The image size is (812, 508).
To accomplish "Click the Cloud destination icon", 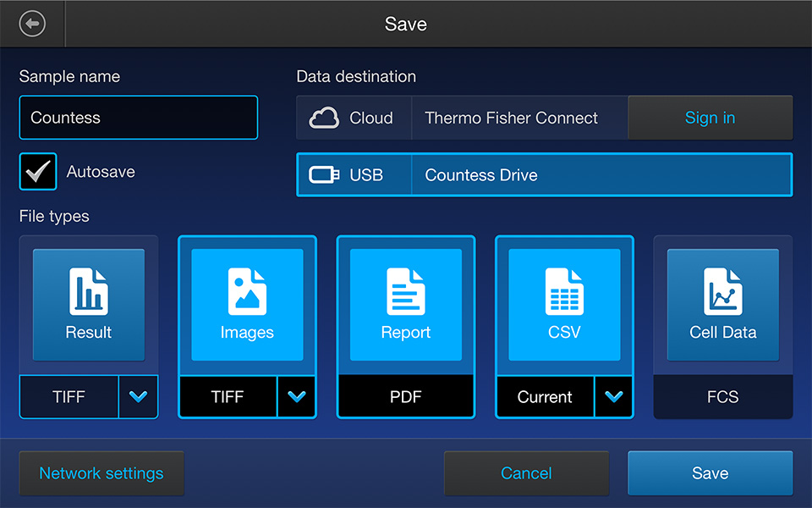I will click(324, 118).
